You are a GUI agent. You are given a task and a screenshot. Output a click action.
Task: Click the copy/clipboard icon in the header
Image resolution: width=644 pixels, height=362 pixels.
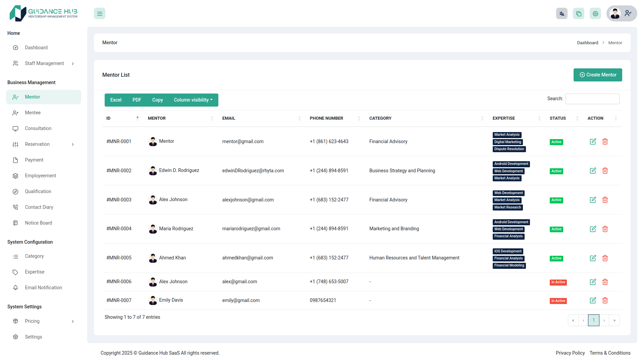[x=579, y=13]
